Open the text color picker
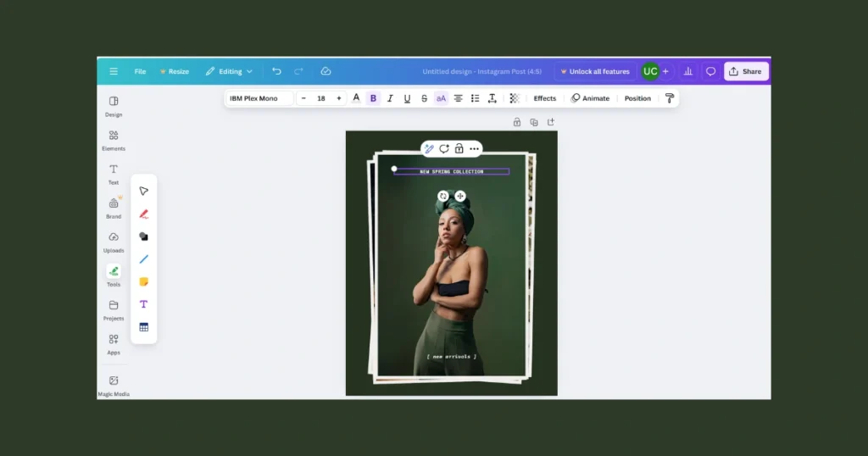The height and width of the screenshot is (456, 868). (356, 98)
